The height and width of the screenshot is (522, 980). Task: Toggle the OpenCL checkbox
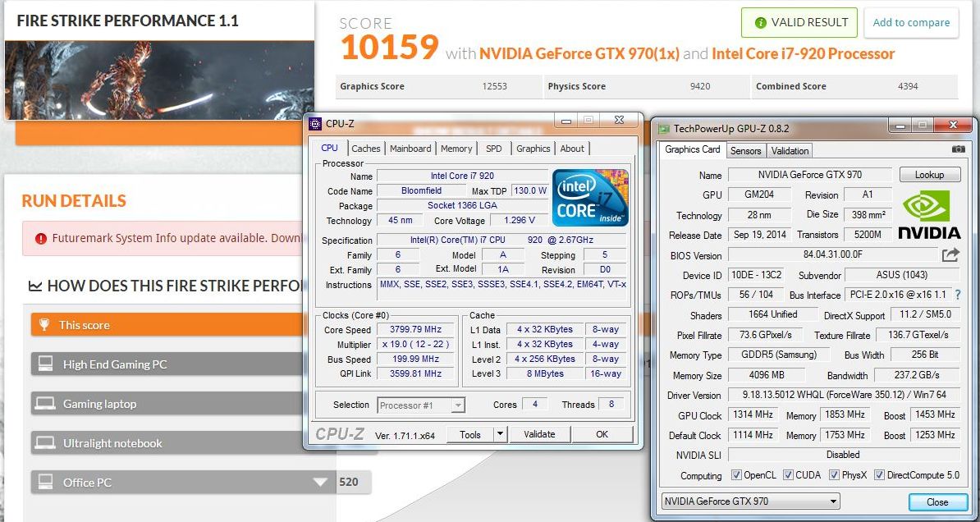coord(736,475)
